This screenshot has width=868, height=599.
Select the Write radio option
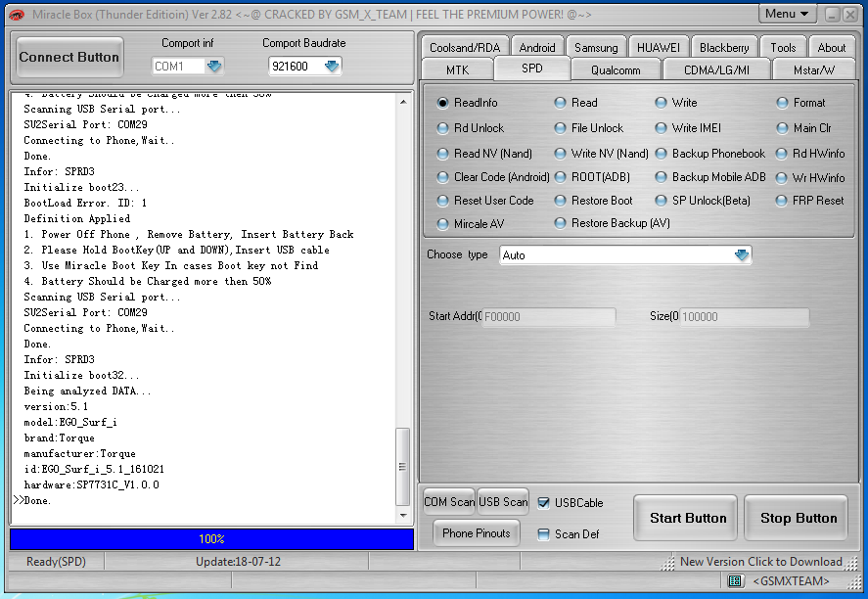661,103
